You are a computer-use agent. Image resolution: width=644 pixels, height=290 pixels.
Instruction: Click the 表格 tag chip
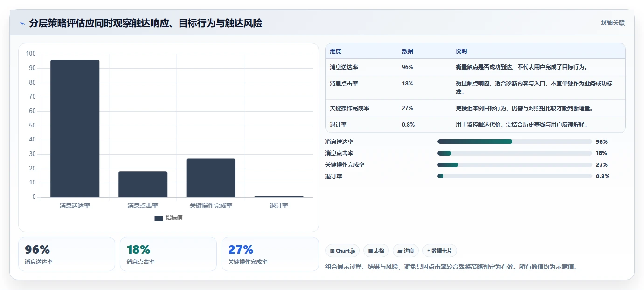coord(376,251)
